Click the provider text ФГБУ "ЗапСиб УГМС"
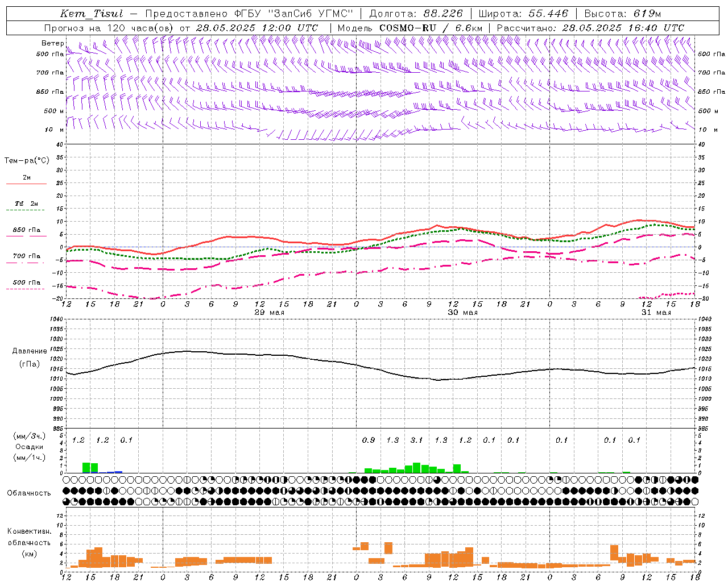 click(293, 14)
